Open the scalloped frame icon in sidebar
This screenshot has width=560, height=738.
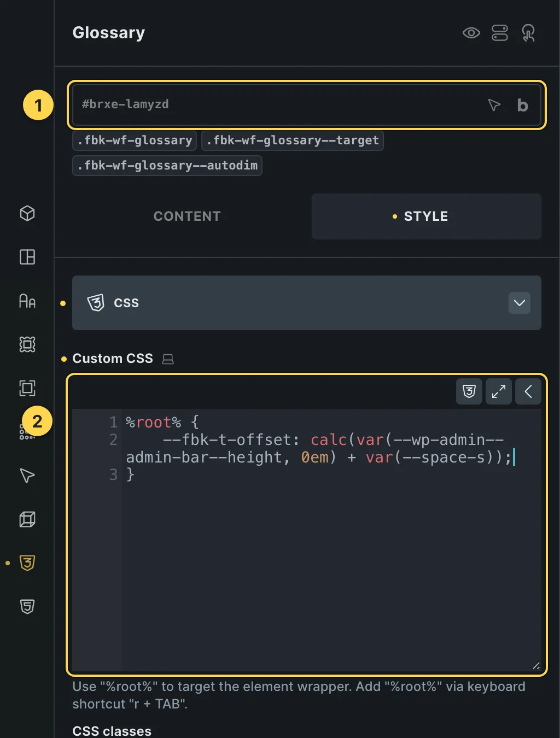click(27, 344)
